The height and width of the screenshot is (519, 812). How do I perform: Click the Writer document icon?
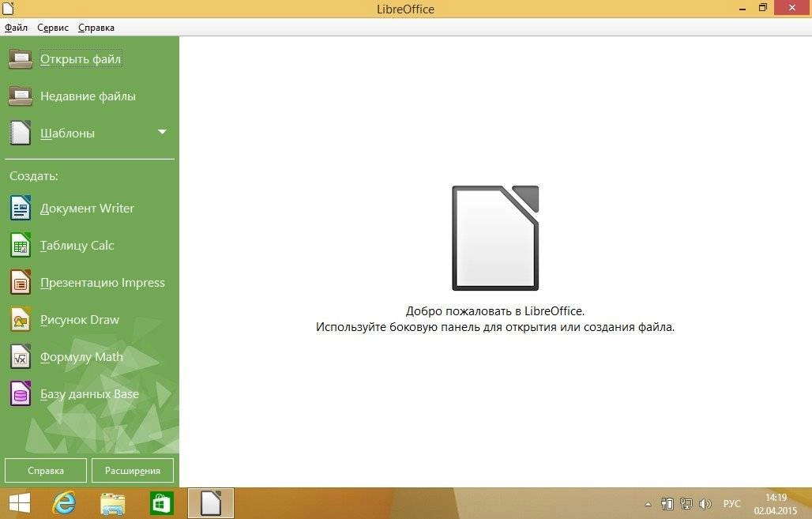click(21, 209)
